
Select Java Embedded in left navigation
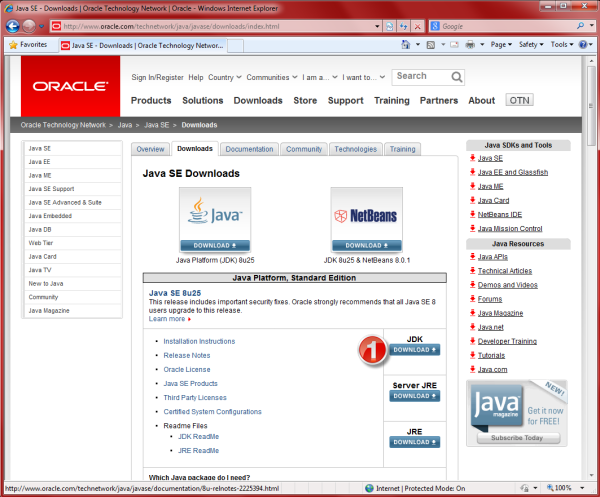pyautogui.click(x=73, y=216)
